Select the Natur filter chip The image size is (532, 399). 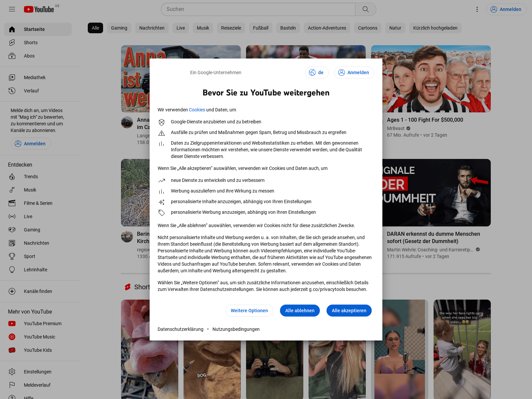pyautogui.click(x=395, y=28)
